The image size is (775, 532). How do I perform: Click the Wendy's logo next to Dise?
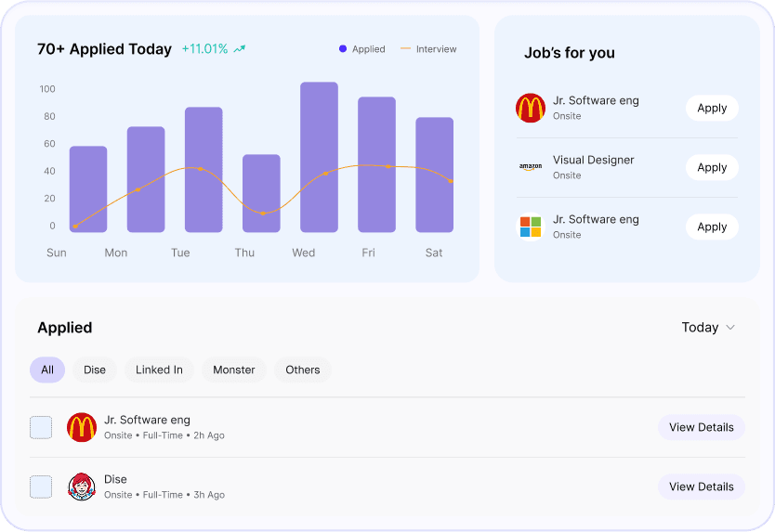click(x=82, y=487)
